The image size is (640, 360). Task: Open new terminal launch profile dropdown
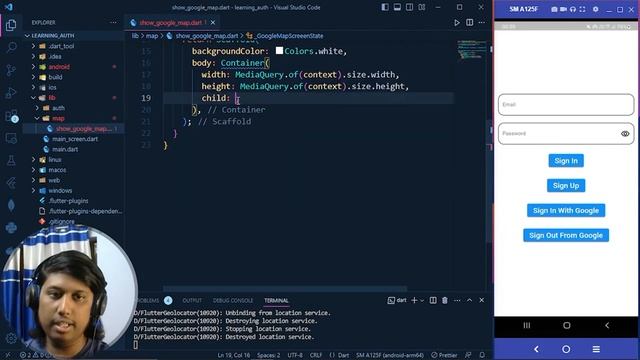pyautogui.click(x=422, y=300)
